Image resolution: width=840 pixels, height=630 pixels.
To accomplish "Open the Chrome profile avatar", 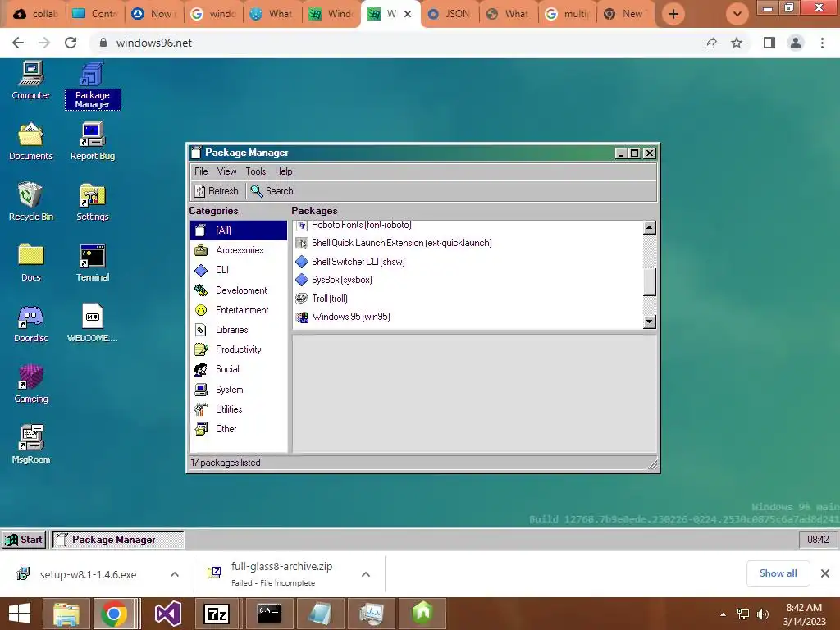I will [x=796, y=43].
